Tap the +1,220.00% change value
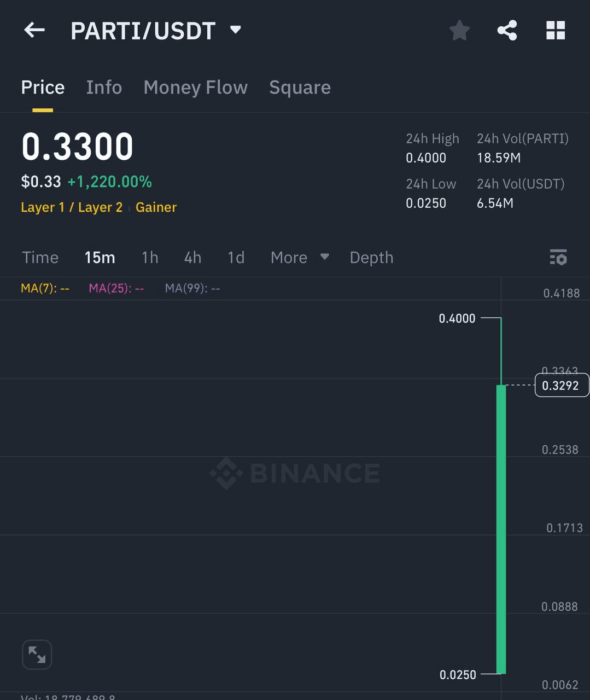This screenshot has width=590, height=700. click(109, 182)
